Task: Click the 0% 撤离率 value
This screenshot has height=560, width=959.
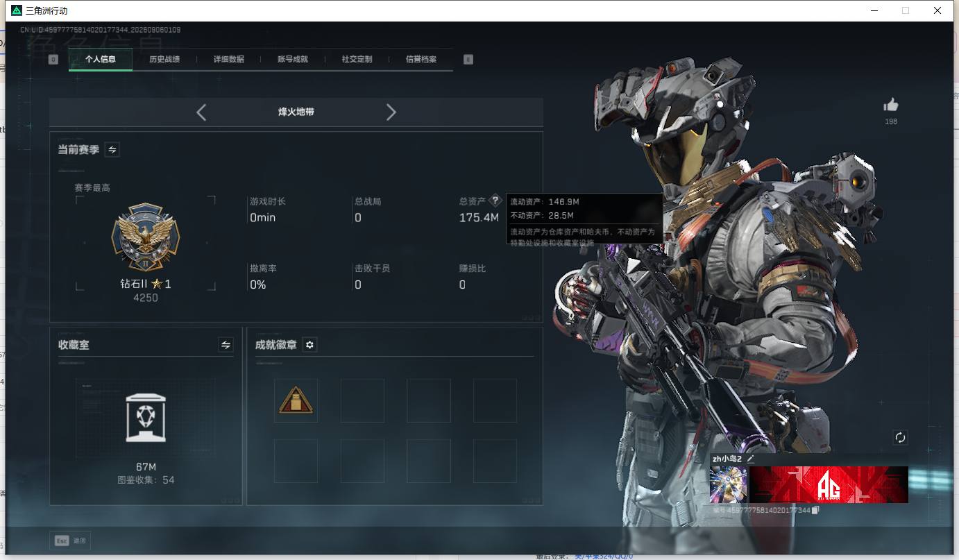Action: point(258,285)
